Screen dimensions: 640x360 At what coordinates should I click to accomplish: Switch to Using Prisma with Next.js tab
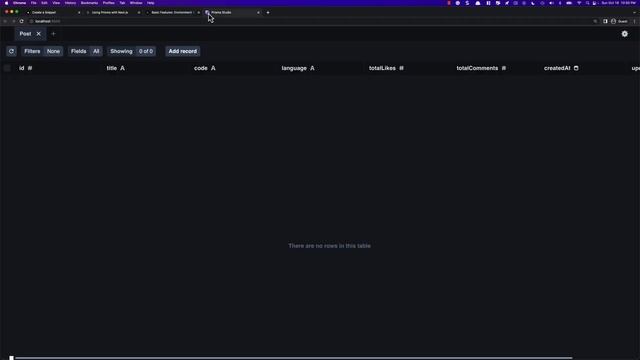112,13
